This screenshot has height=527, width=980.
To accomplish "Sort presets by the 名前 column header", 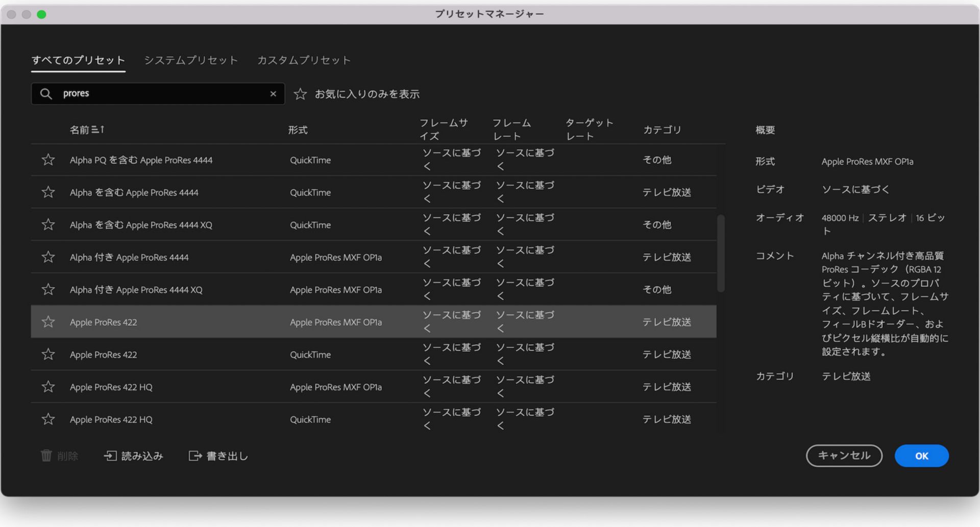I will pos(79,130).
